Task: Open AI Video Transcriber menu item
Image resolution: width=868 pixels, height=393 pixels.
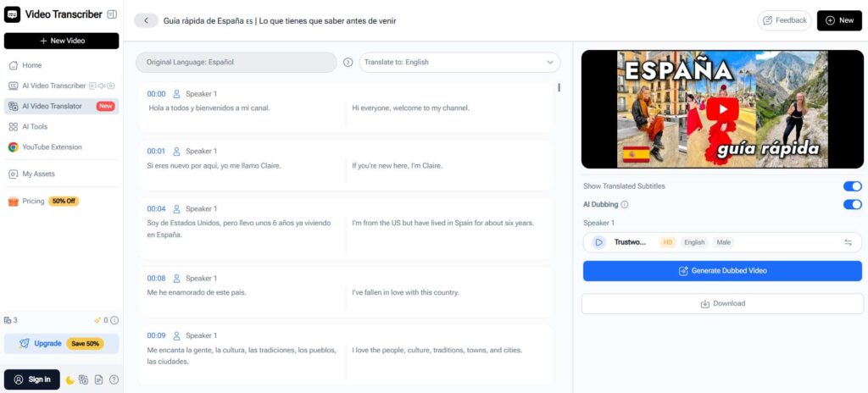Action: click(x=61, y=86)
